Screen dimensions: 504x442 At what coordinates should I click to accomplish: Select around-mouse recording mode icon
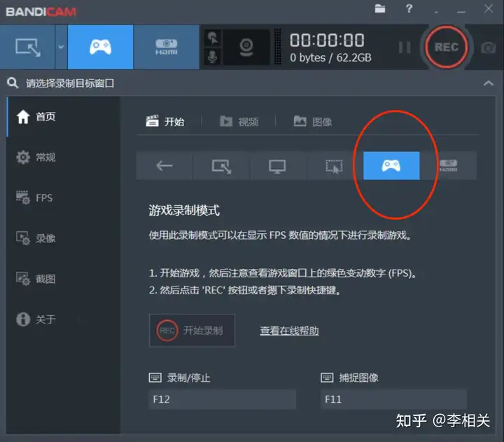tap(335, 166)
